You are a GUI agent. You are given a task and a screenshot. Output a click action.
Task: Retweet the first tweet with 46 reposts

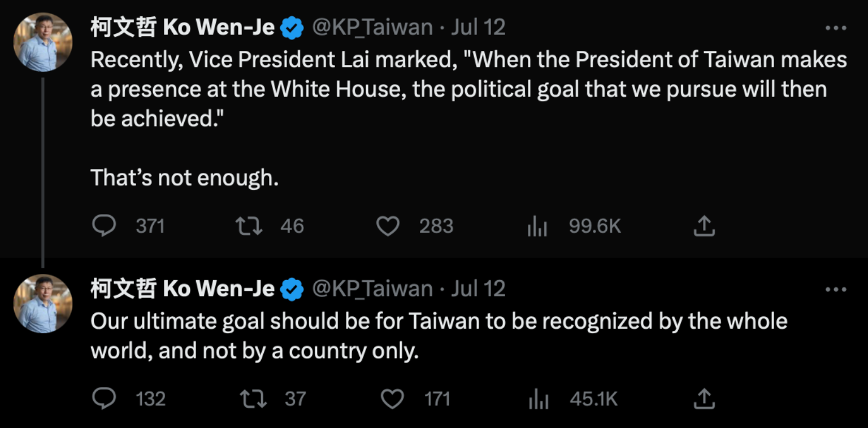coord(249,226)
